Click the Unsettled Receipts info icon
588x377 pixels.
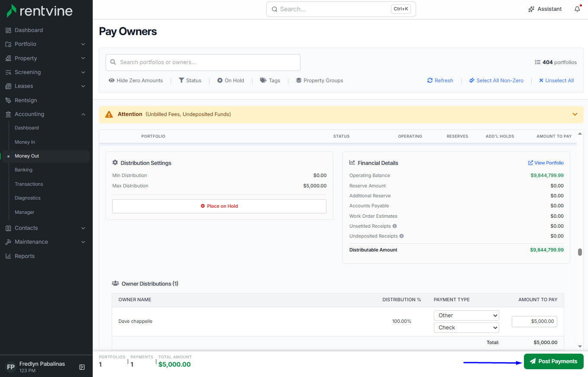coord(394,226)
